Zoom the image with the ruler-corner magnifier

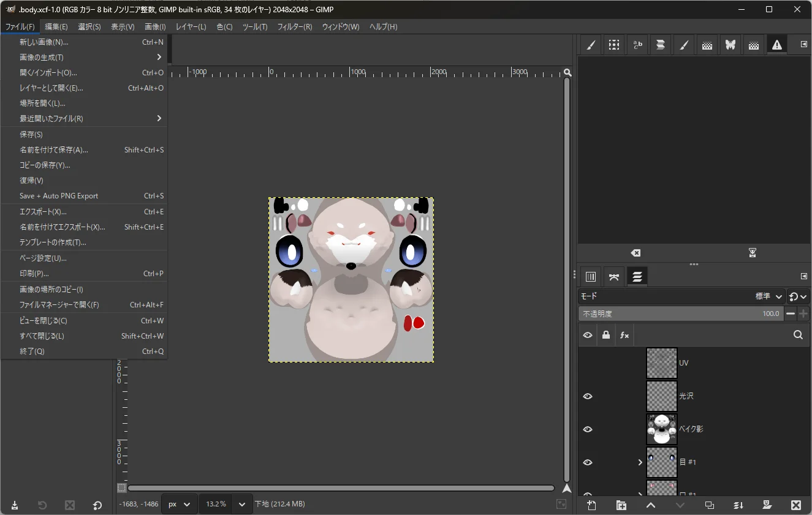click(x=567, y=72)
